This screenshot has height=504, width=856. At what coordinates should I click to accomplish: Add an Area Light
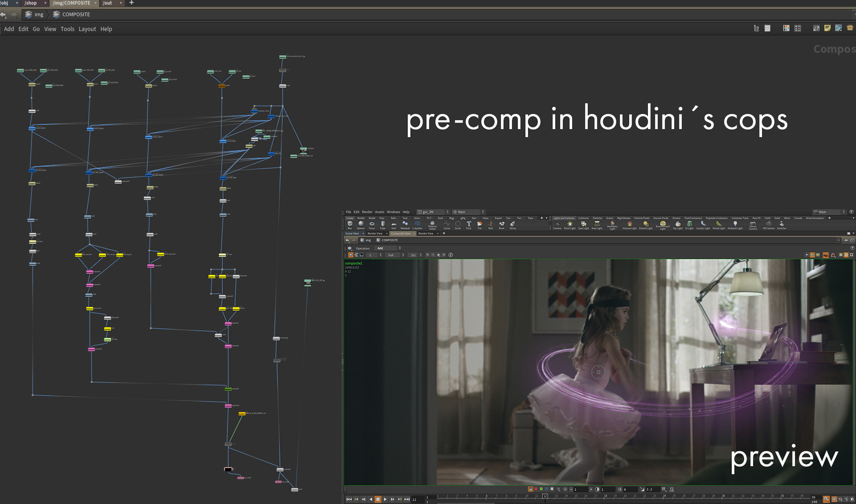(597, 225)
